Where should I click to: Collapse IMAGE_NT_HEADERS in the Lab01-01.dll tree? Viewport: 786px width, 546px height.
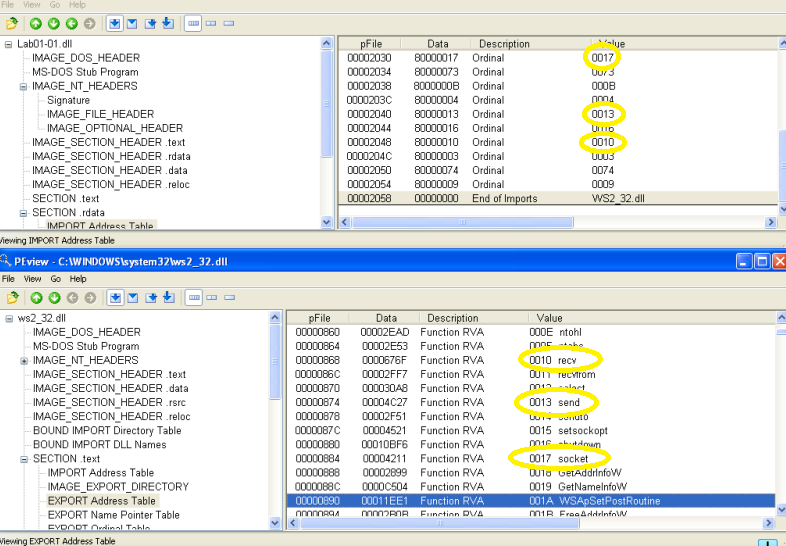[x=24, y=87]
